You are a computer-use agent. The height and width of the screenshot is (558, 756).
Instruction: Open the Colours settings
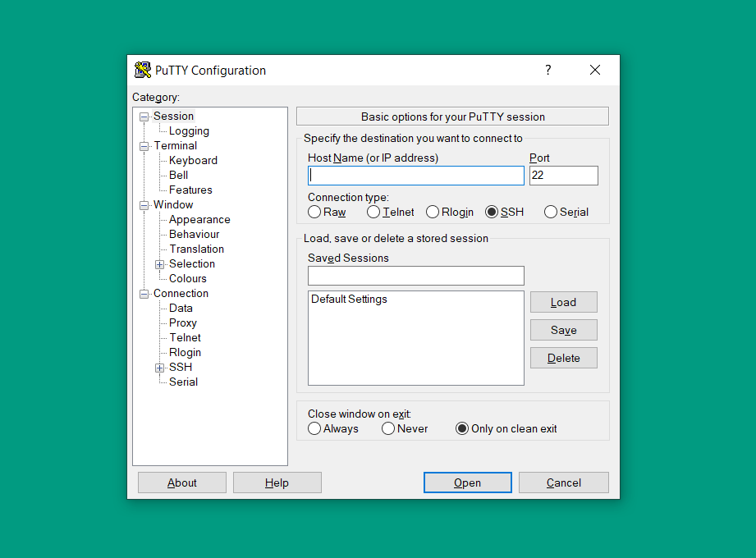tap(187, 278)
